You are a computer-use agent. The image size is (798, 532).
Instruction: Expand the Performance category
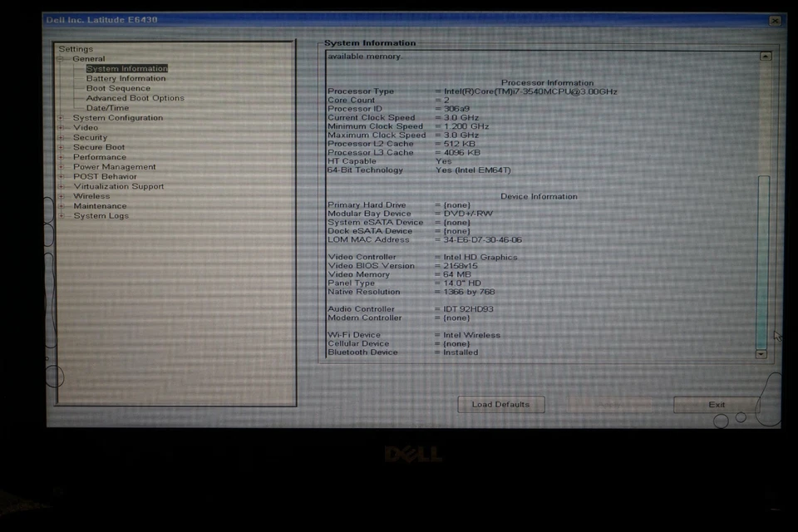[62, 156]
